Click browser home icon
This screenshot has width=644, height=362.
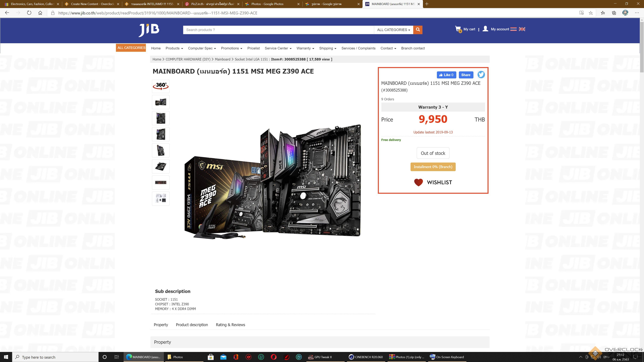tap(40, 13)
